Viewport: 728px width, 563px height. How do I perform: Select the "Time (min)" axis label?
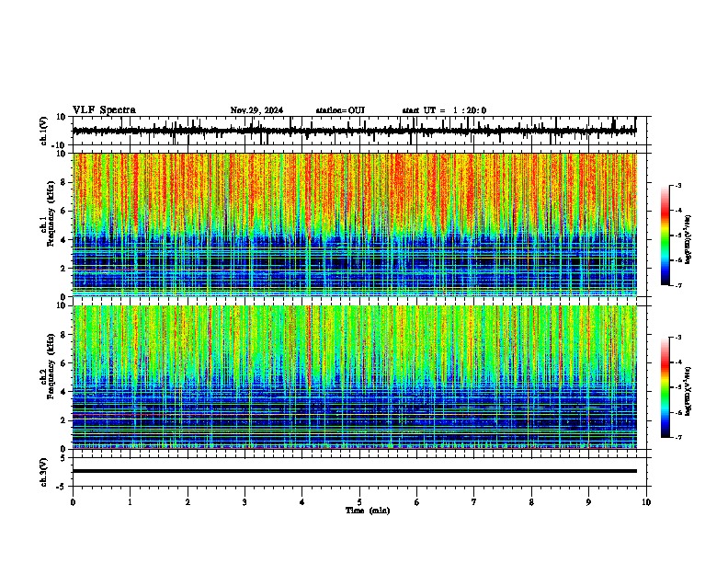point(368,511)
